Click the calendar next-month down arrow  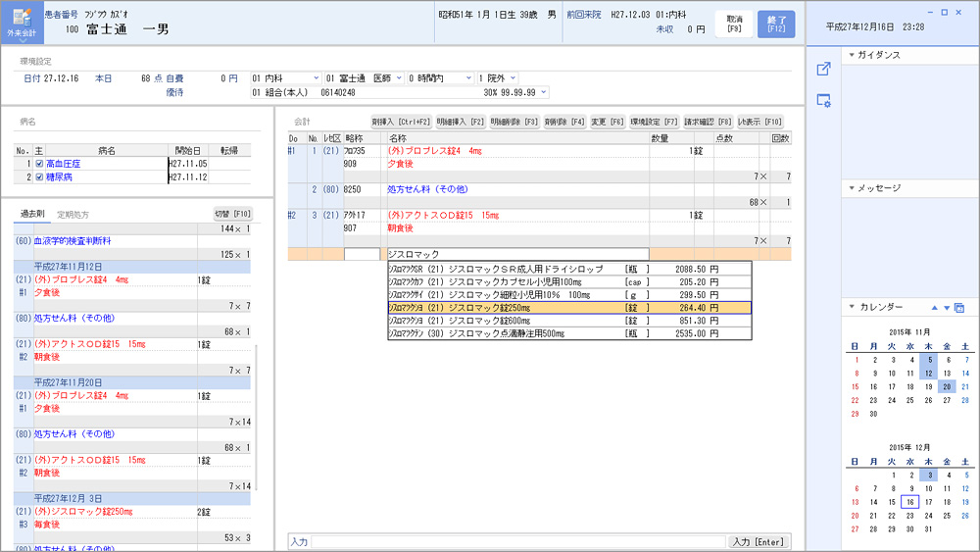947,308
